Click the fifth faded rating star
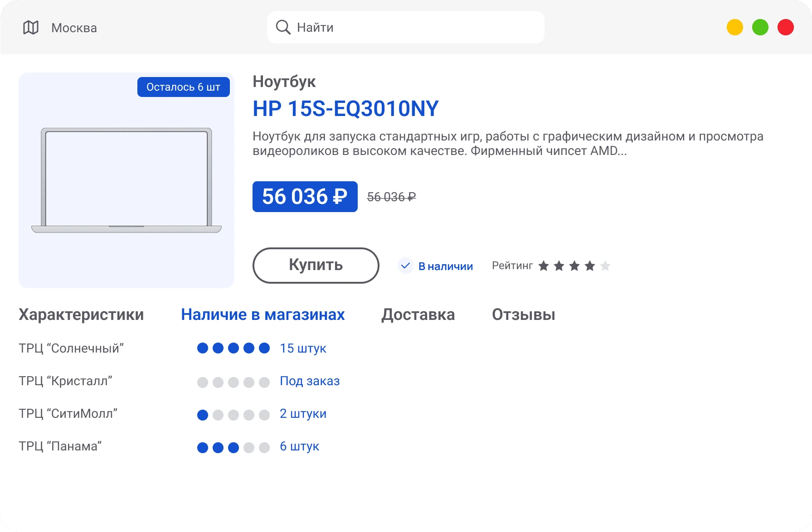 coord(605,266)
